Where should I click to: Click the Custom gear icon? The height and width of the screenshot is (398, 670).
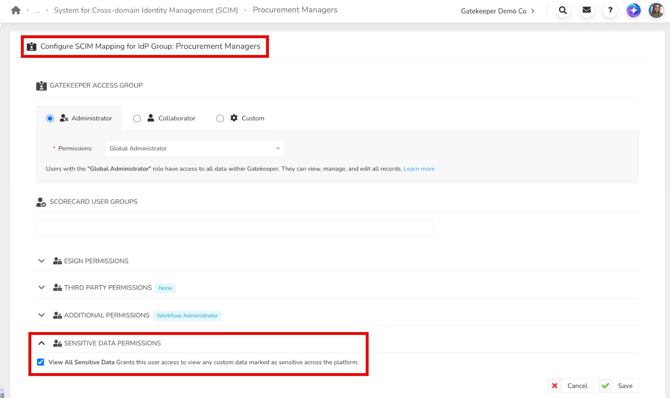234,118
